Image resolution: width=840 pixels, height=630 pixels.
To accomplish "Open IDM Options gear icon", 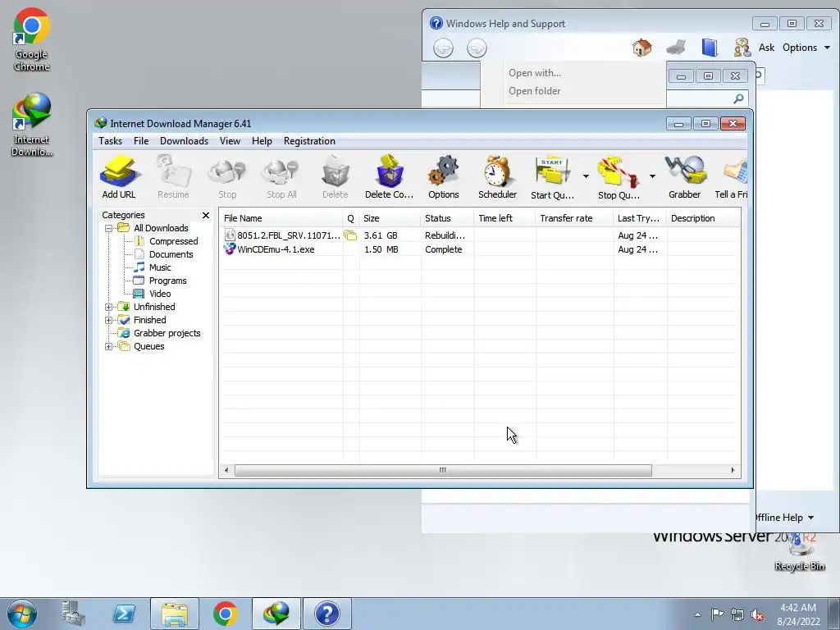I will tap(444, 177).
